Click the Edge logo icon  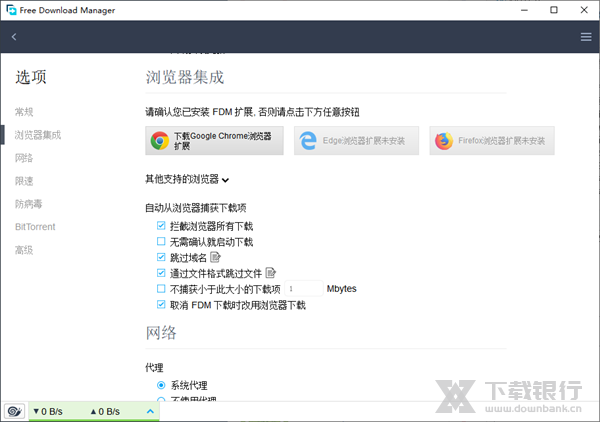308,141
